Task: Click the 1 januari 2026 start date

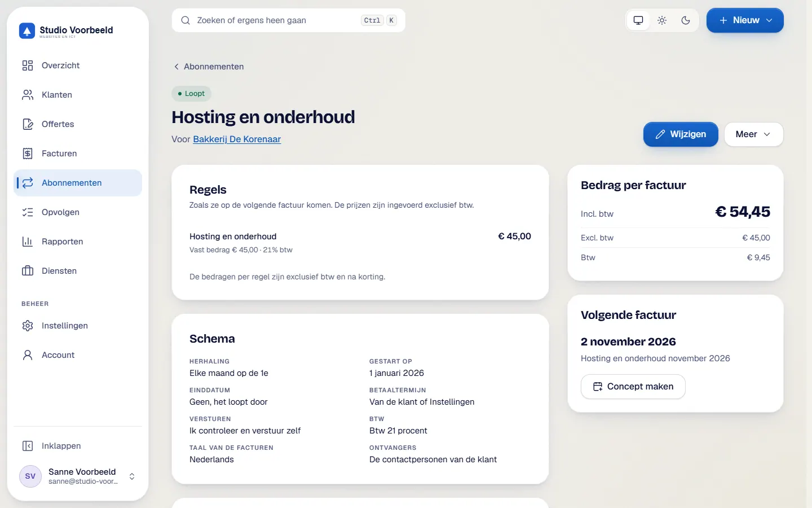Action: pyautogui.click(x=396, y=373)
